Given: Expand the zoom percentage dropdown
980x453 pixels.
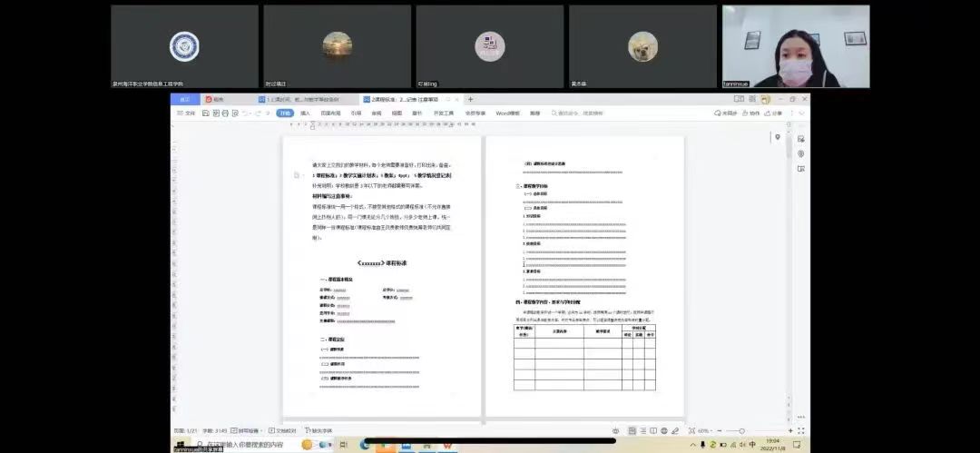Looking at the screenshot, I should tap(705, 429).
